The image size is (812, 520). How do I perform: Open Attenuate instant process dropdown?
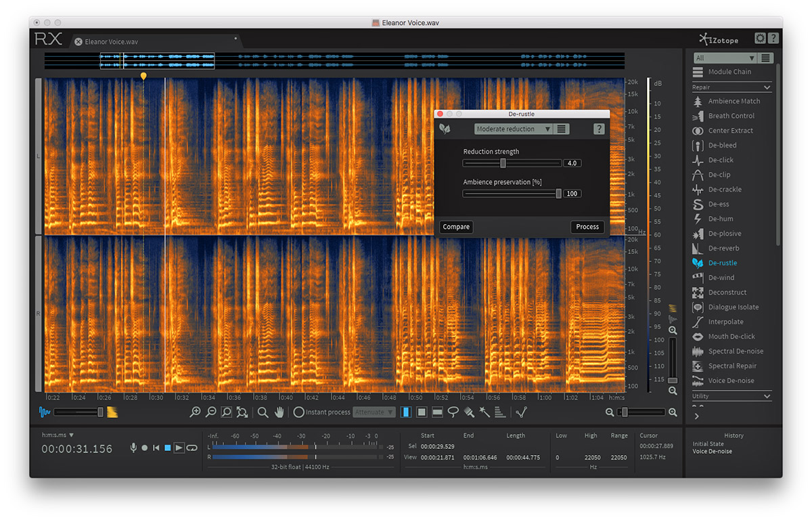point(374,412)
